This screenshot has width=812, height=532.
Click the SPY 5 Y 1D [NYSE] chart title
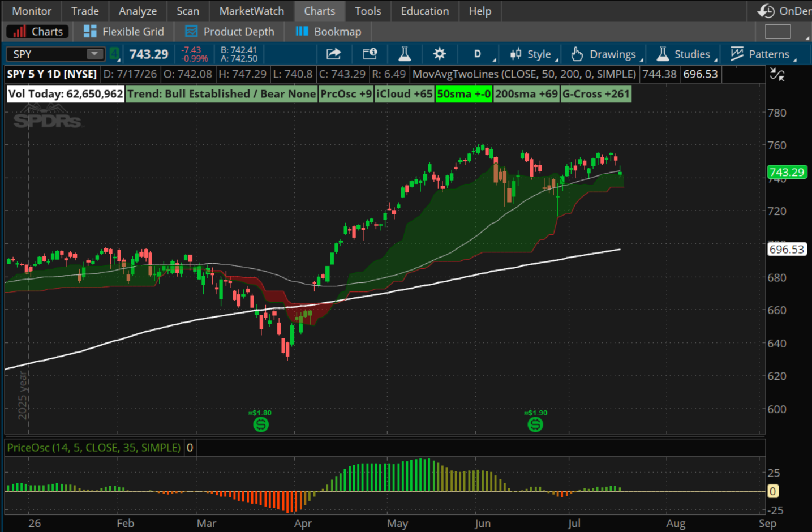coord(52,74)
